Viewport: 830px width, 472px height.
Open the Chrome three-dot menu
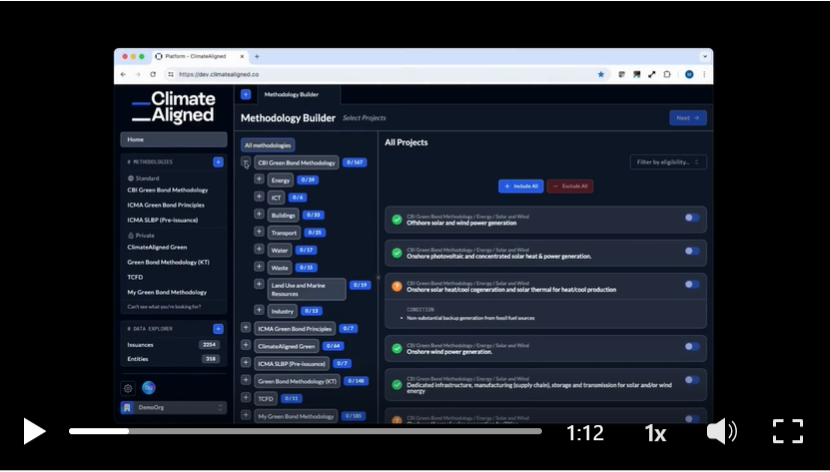(x=704, y=75)
